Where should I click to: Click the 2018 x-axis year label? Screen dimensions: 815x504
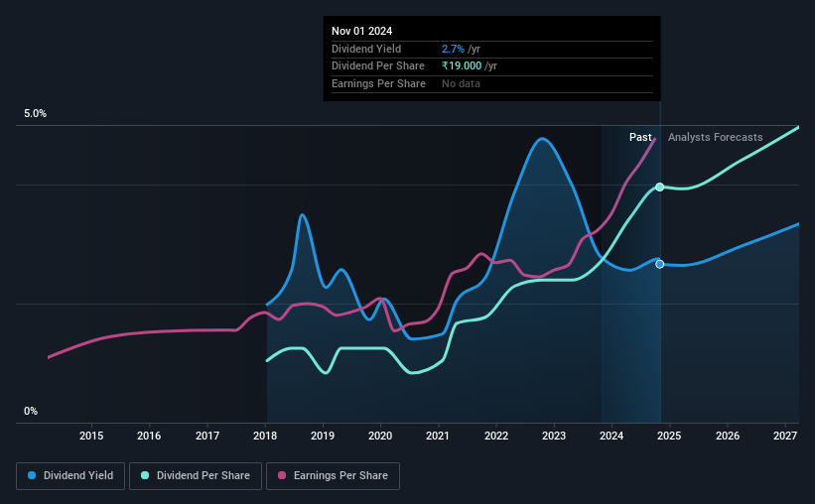coord(265,436)
